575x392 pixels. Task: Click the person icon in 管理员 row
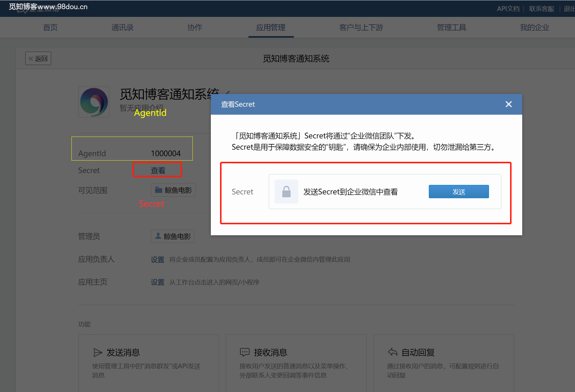pyautogui.click(x=158, y=236)
